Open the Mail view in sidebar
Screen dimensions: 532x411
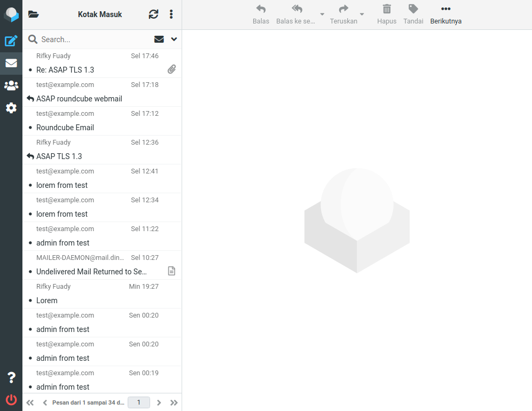click(x=11, y=63)
